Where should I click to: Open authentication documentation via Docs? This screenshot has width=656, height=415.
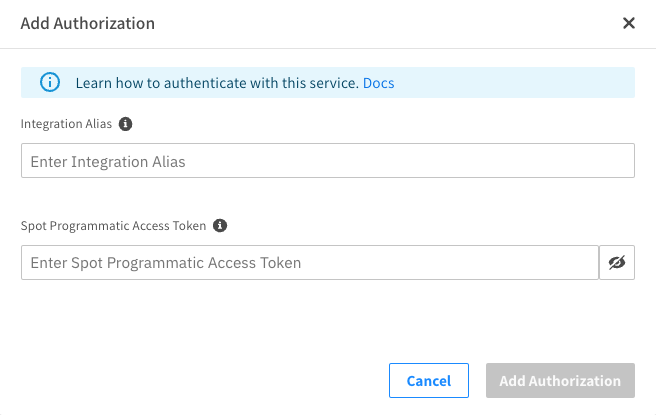pos(378,83)
